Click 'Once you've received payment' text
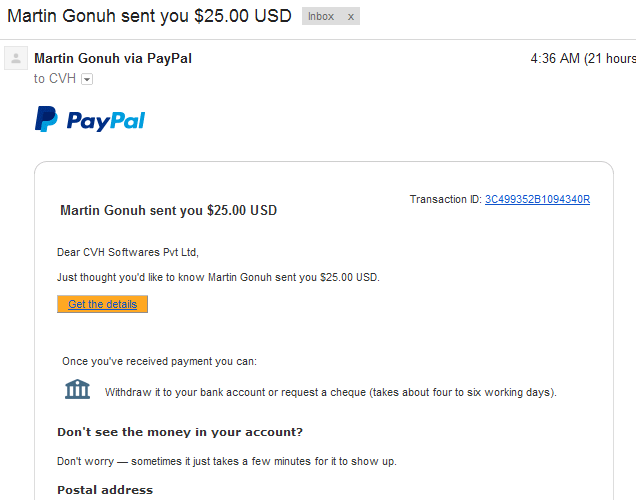The image size is (636, 500). coord(159,361)
